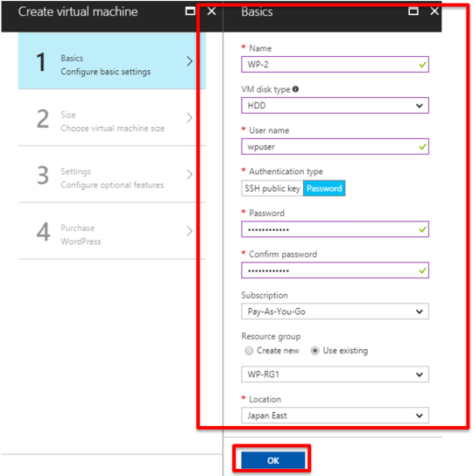Open the WP-RG1 resource group dropdown
This screenshot has width=473, height=476.
point(335,374)
